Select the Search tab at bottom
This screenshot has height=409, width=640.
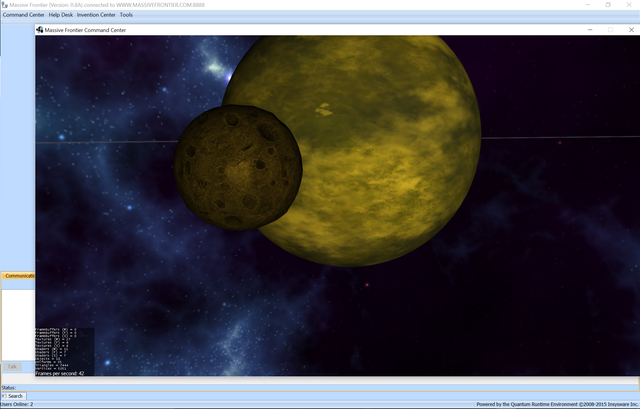13,396
